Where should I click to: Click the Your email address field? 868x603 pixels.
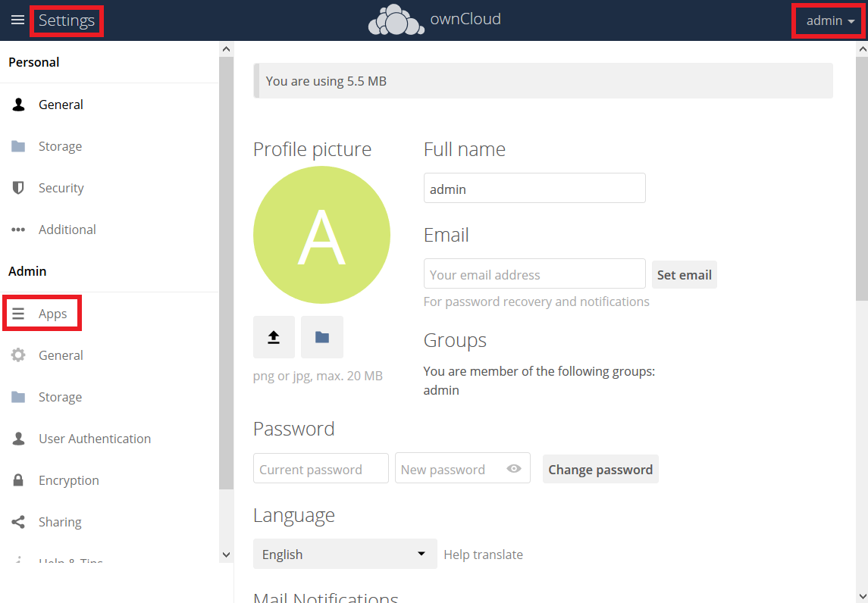534,274
